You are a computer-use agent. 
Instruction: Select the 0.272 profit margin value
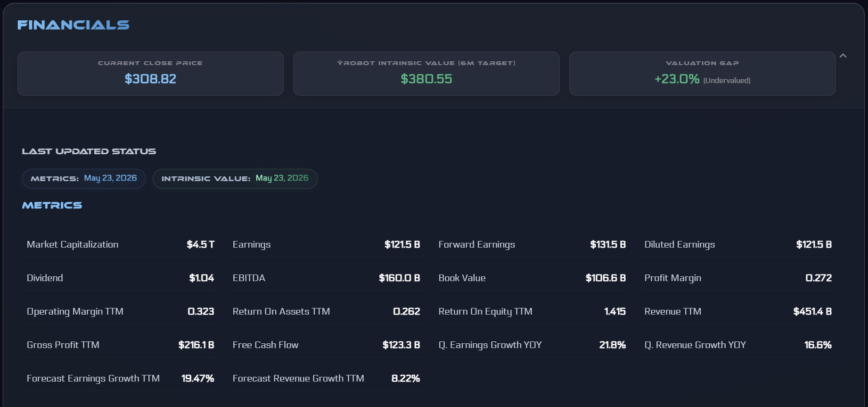click(x=819, y=278)
